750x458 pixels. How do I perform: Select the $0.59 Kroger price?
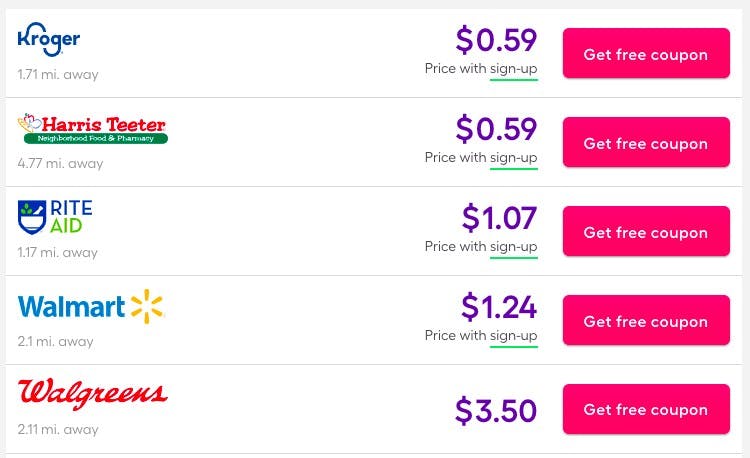tap(496, 40)
